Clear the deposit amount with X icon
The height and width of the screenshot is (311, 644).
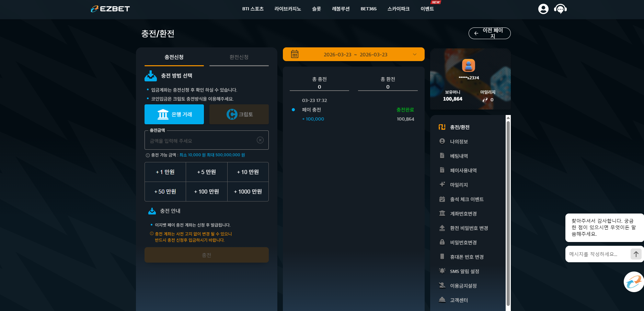[x=260, y=140]
